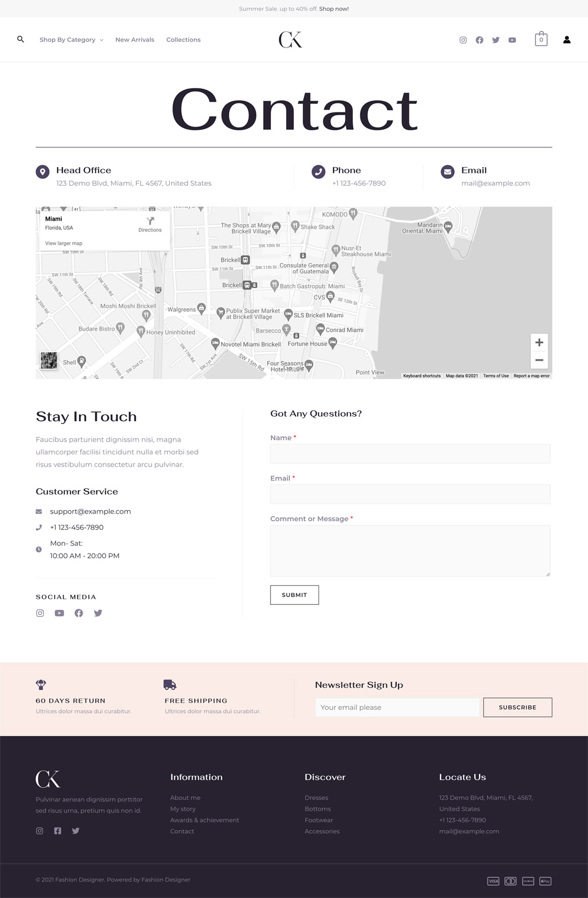Go to New Arrivals menu item
This screenshot has width=588, height=898.
(135, 40)
